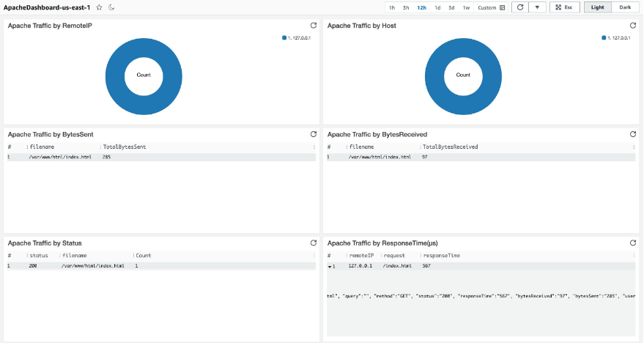Select the 97 TotalBytesReceived value
Viewport: 644px width, 343px height.
pyautogui.click(x=425, y=157)
